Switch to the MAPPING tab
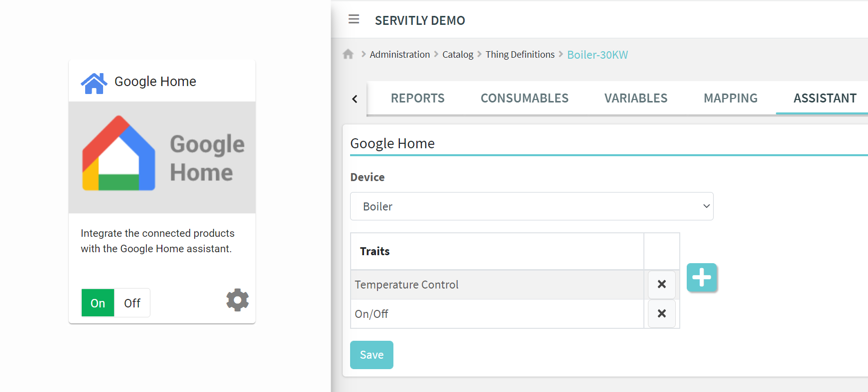 (731, 98)
